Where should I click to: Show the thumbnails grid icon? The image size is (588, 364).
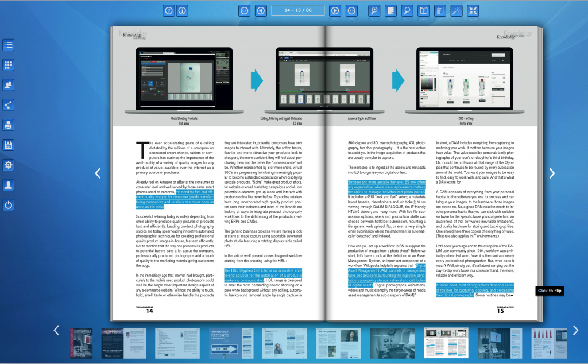8,65
